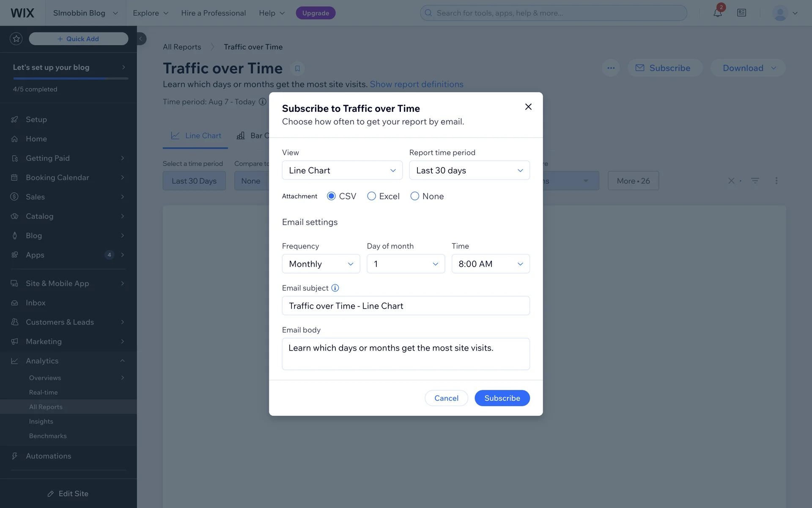The width and height of the screenshot is (812, 508).
Task: Open the Frequency dropdown showing Monthly
Action: [321, 264]
